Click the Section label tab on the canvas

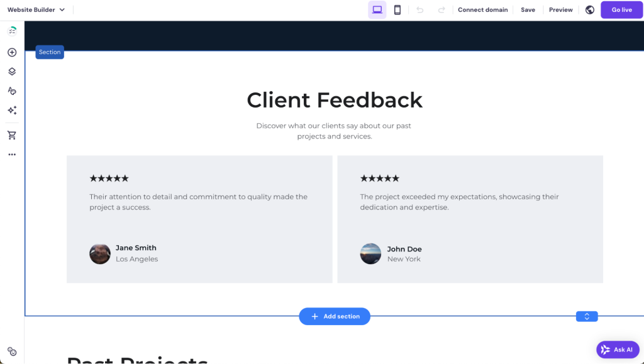[49, 52]
